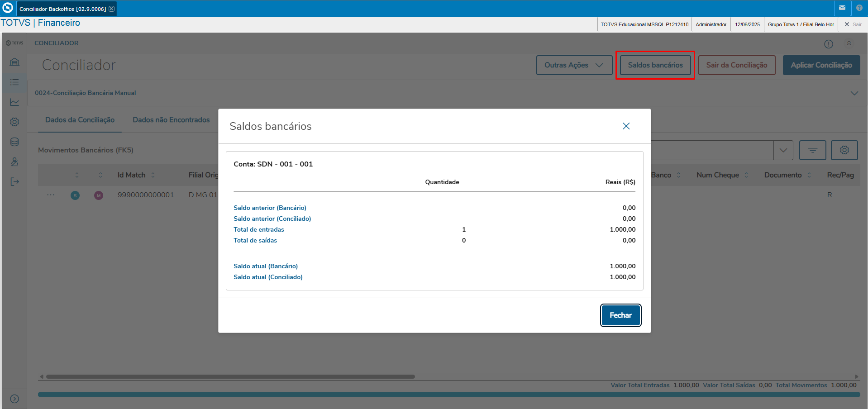Click the TOTVS Educacional MSSQL P1212410 environment label

pyautogui.click(x=644, y=24)
